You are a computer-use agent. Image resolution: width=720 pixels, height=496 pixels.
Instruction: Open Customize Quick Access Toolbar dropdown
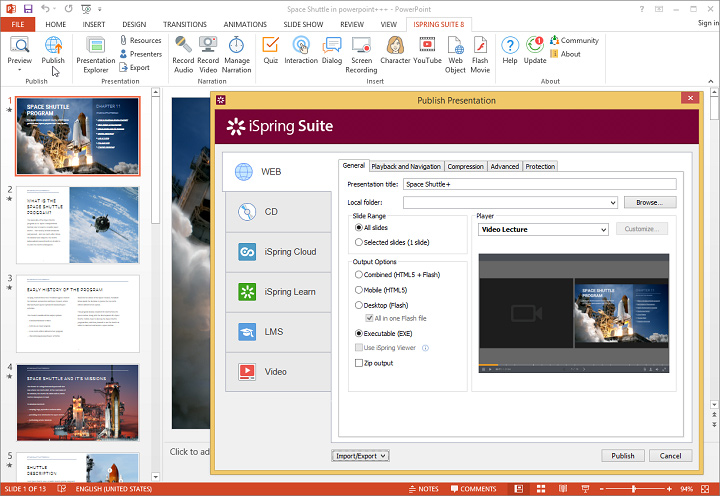(100, 9)
